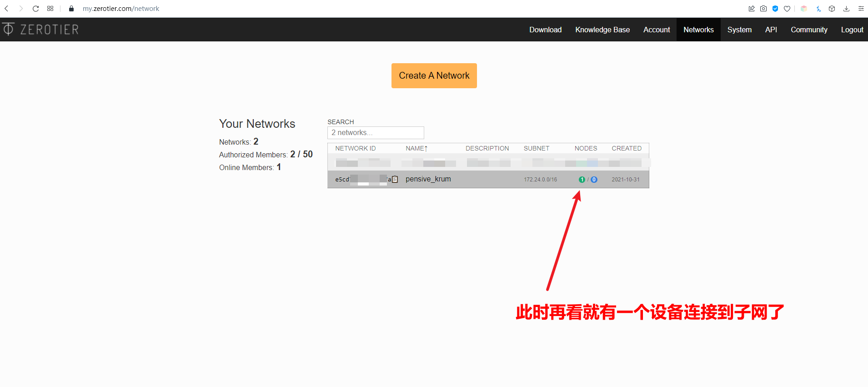
Task: Log out using the Logout link
Action: pyautogui.click(x=852, y=30)
